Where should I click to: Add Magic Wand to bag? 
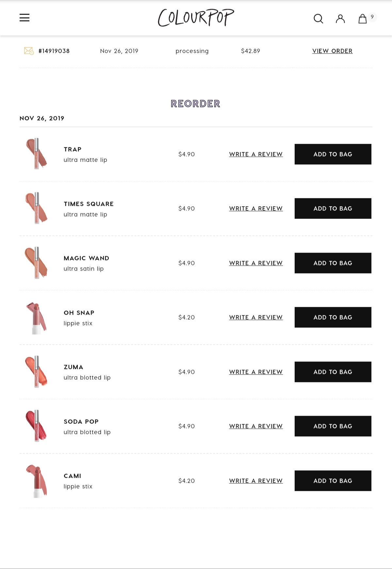[333, 263]
